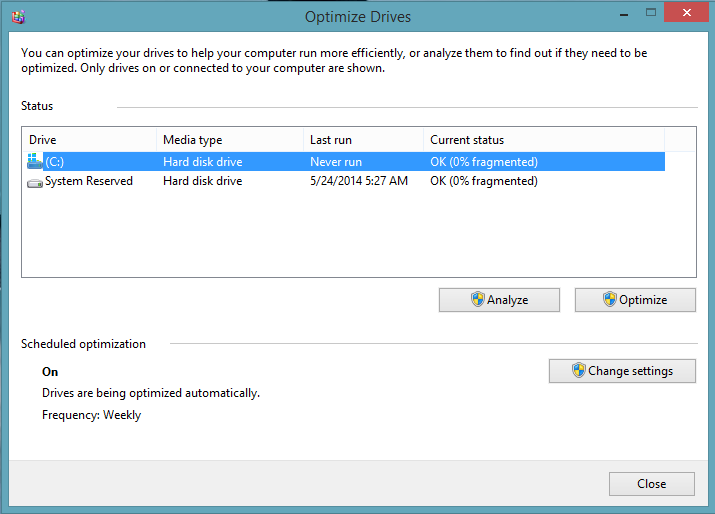This screenshot has width=715, height=514.
Task: Close the dialog with the Close button
Action: point(652,484)
